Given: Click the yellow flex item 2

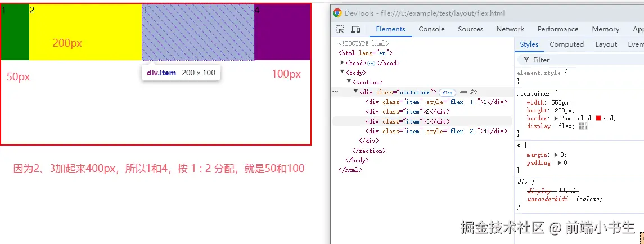Looking at the screenshot, I should (85, 32).
